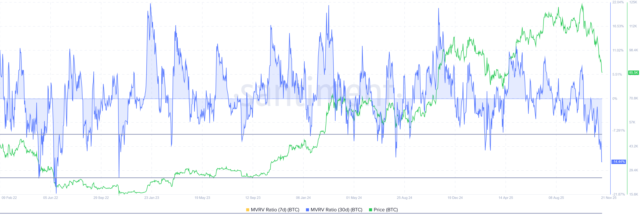This screenshot has width=644, height=218.
Task: Click the blue -14.44% current value badge
Action: (619, 162)
